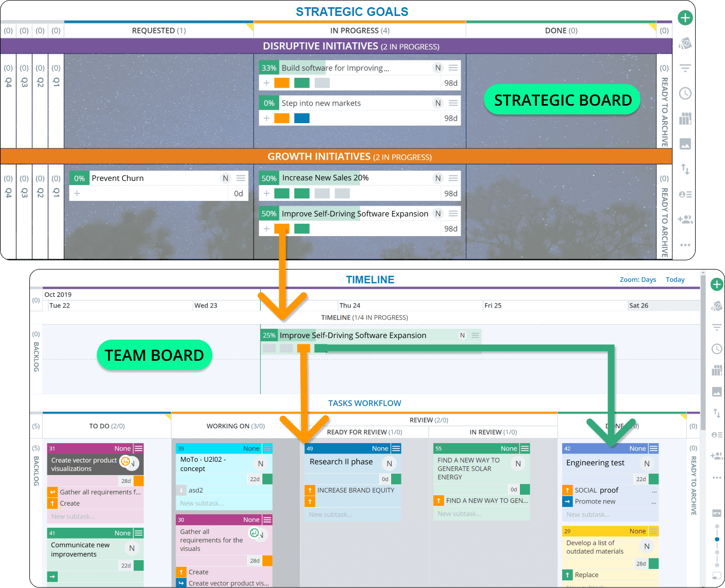This screenshot has width=725, height=588.
Task: Open the analytics grid icon in the Strategic board sidebar
Action: point(685,119)
